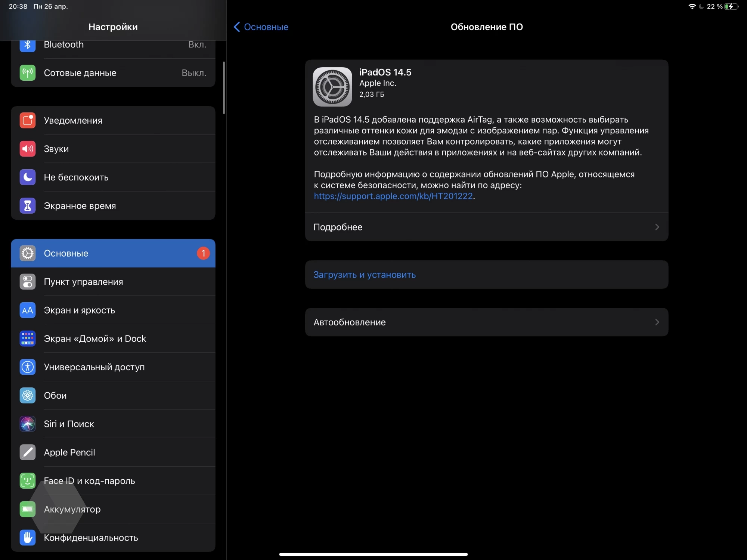Open Экран «Домой» и Dock settings
747x560 pixels.
pos(113,338)
